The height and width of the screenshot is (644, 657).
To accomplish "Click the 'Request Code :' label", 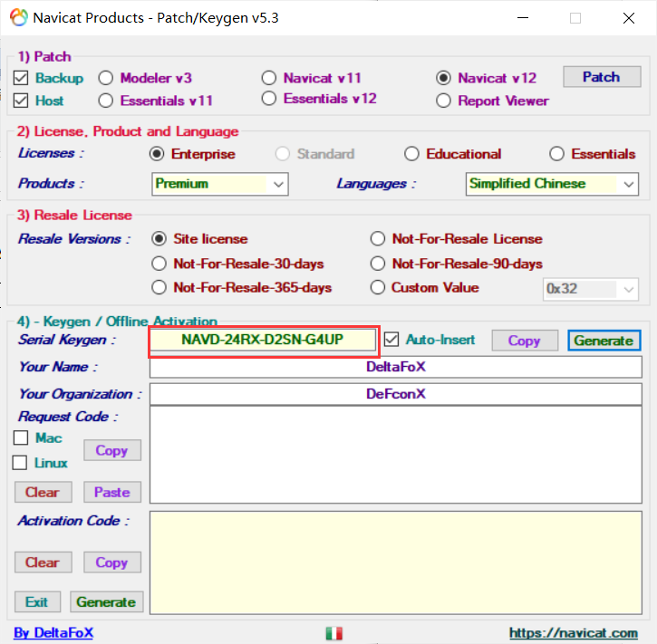I will (68, 417).
